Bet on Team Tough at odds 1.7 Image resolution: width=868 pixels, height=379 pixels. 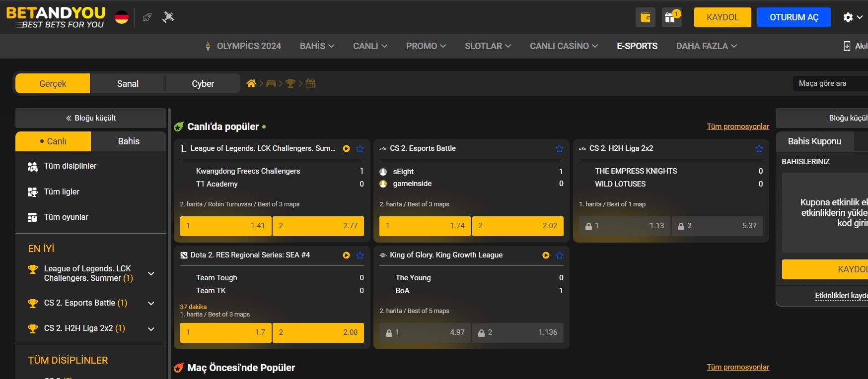click(225, 332)
